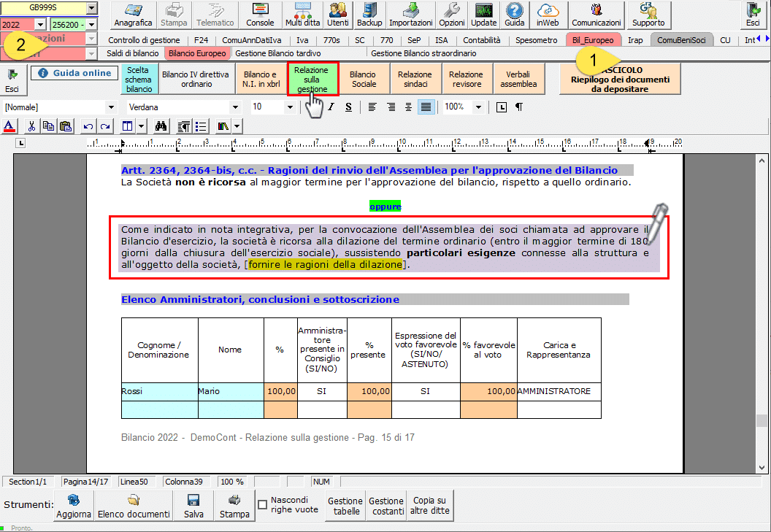Open Importazioni
Screen dimensions: 771x532
410,15
